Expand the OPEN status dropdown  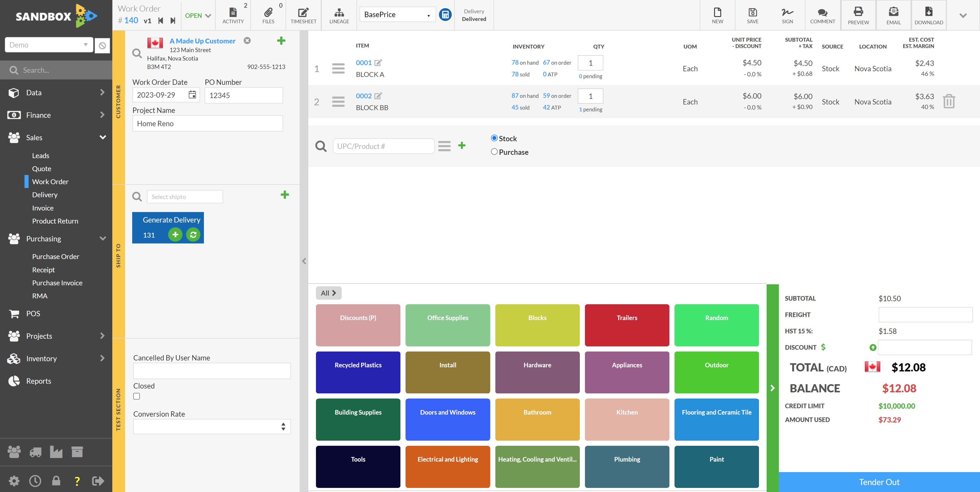pyautogui.click(x=197, y=14)
